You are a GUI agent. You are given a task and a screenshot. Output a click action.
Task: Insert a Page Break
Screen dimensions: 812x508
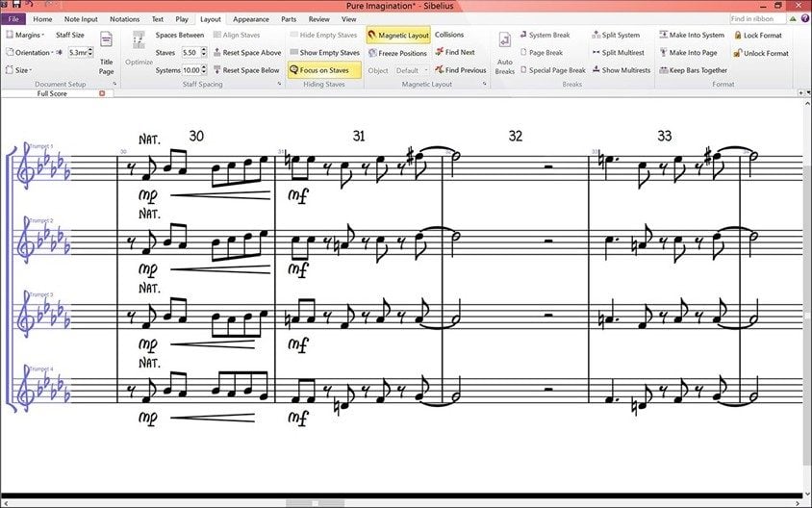coord(541,53)
